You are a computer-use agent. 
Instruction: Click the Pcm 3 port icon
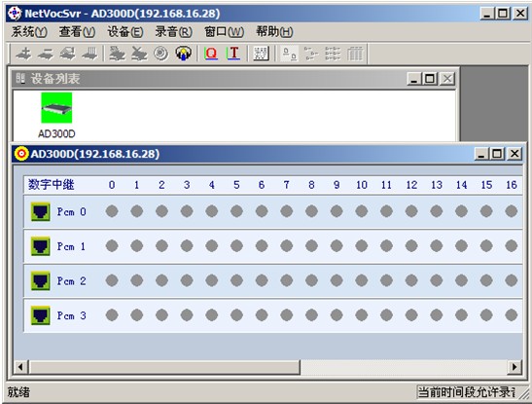coord(41,315)
